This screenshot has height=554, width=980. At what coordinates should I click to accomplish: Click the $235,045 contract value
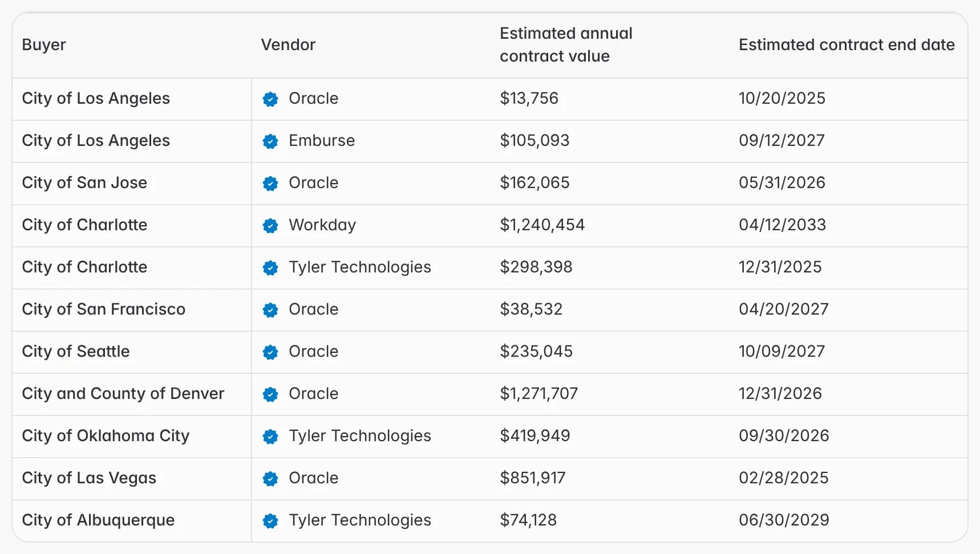click(x=536, y=351)
